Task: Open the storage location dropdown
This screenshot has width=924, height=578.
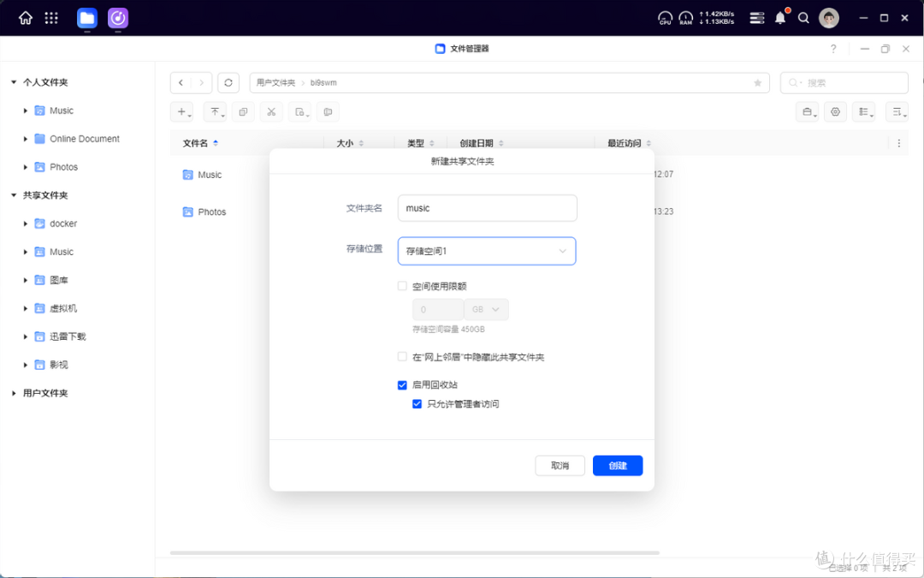Action: pyautogui.click(x=487, y=251)
